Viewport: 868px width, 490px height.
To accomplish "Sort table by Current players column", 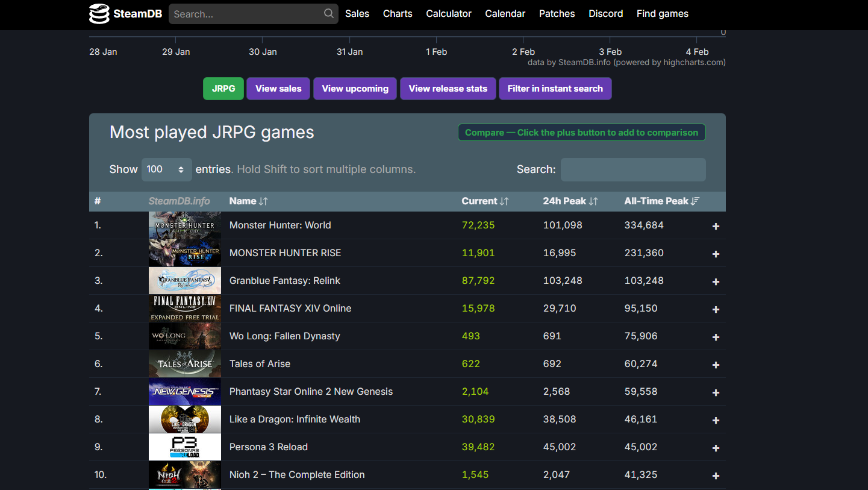I will 486,201.
